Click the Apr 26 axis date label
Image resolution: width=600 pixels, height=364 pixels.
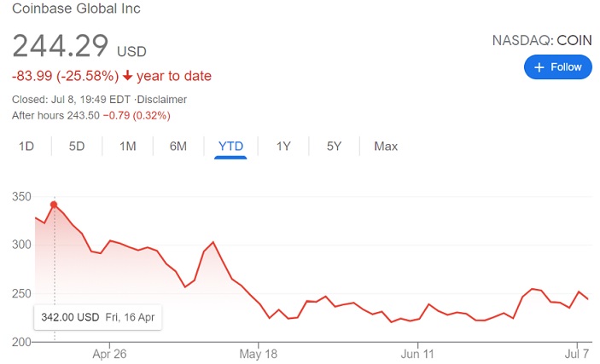pos(109,354)
